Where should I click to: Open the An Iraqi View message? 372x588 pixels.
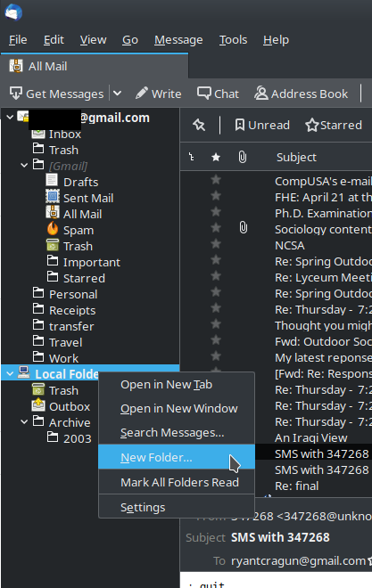pyautogui.click(x=311, y=437)
